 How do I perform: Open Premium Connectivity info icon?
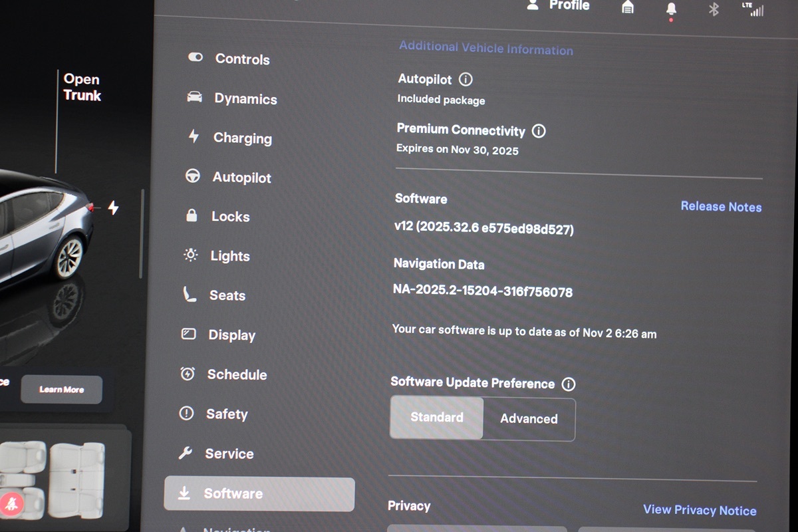click(x=539, y=131)
